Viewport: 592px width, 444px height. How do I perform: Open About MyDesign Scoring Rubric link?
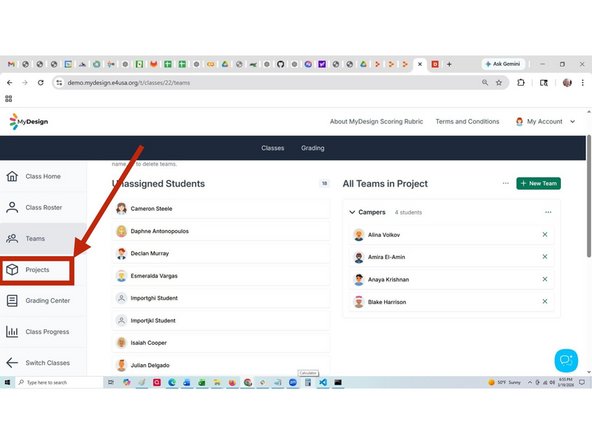click(376, 122)
